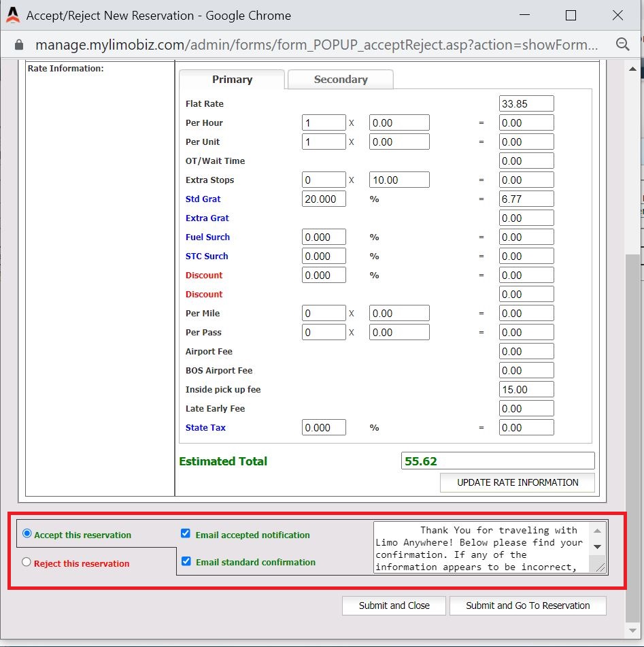Uncheck Email accepted notification checkbox
This screenshot has width=644, height=647.
click(x=185, y=533)
